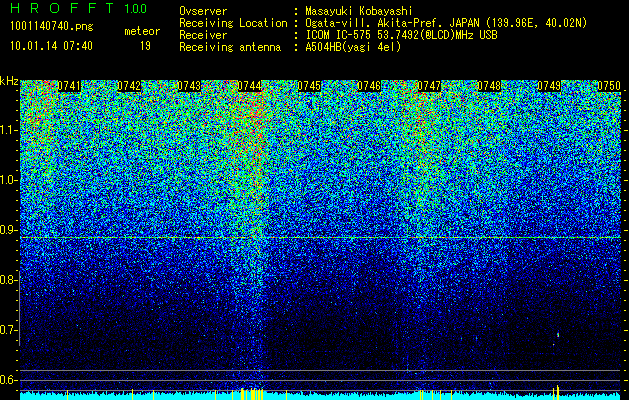Click the 0749 time marker
The image size is (629, 400).
(549, 86)
